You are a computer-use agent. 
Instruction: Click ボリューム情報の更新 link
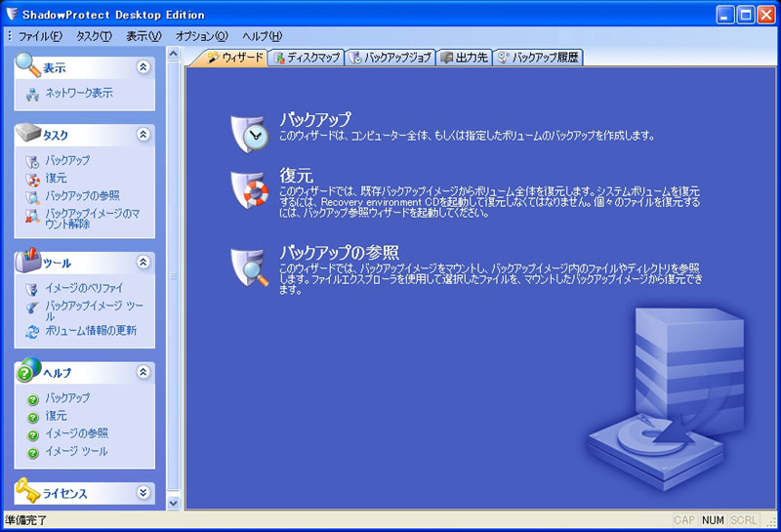point(91,330)
